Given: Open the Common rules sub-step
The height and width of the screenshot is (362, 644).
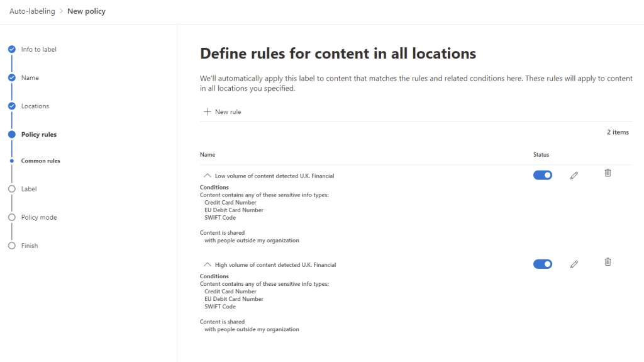Looking at the screenshot, I should 40,161.
